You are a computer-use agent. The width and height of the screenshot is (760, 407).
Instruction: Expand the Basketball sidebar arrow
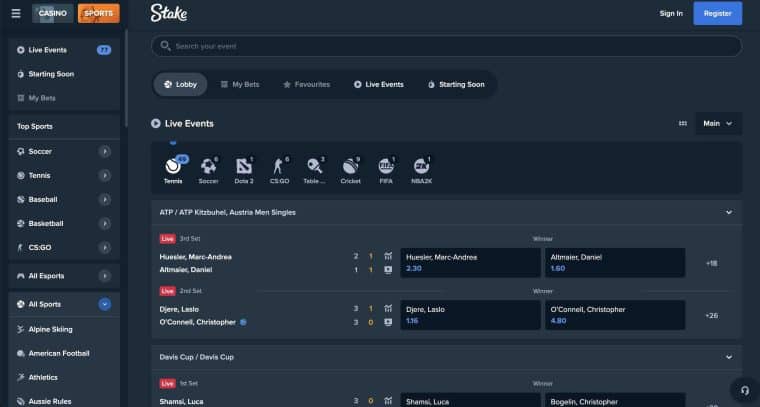coord(105,223)
